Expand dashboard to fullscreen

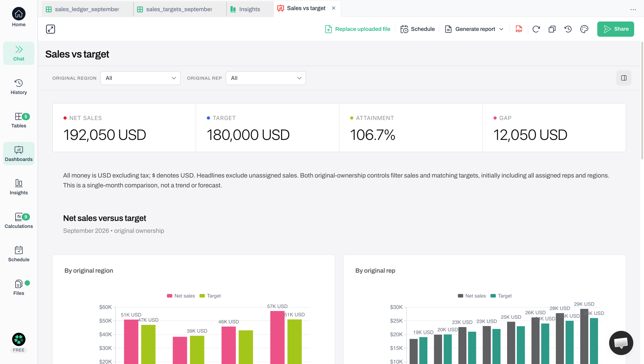click(x=51, y=29)
